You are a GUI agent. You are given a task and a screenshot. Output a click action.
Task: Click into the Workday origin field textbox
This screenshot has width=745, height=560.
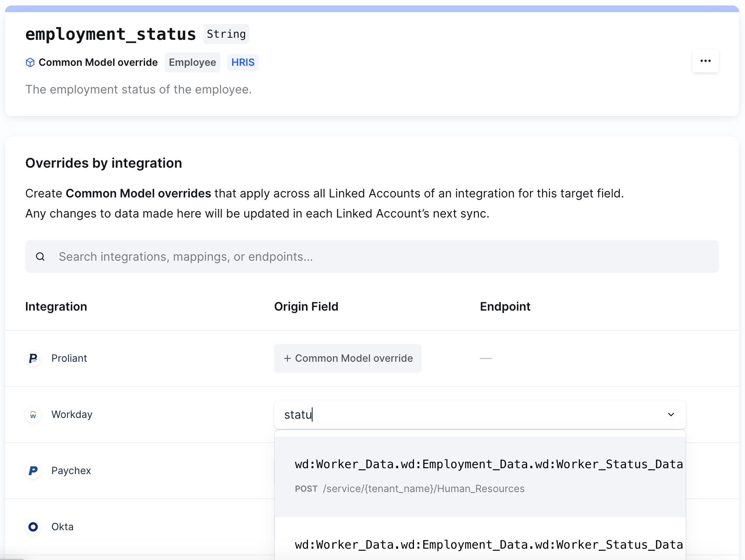click(461, 415)
